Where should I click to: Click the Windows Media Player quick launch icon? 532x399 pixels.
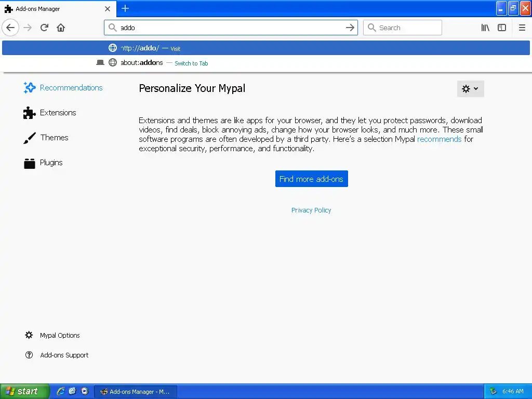[85, 391]
